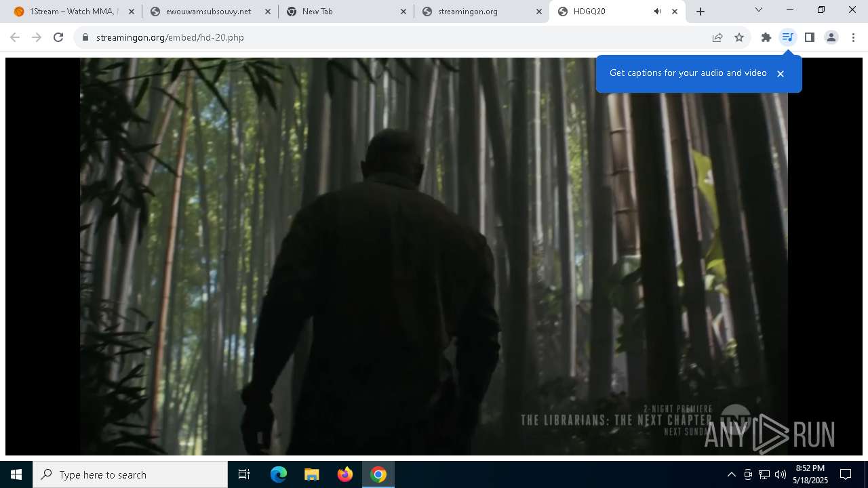Open Chrome three-dot menu
This screenshot has width=868, height=488.
[x=853, y=37]
